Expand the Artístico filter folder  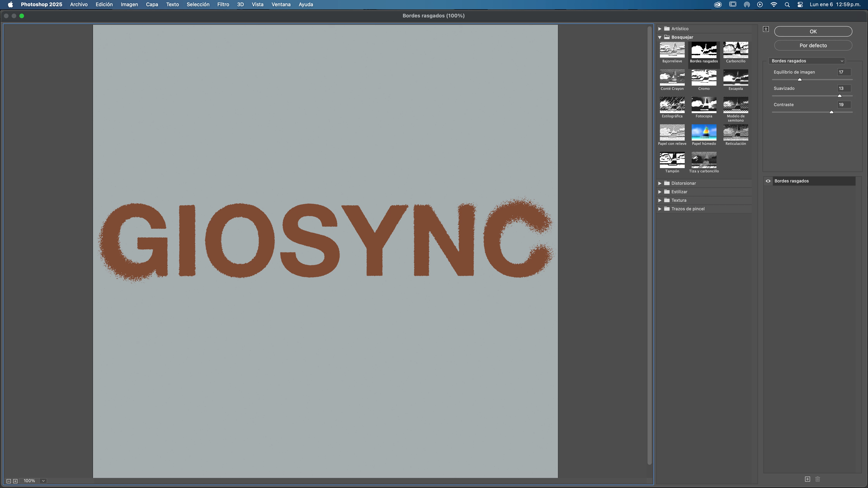pos(660,29)
